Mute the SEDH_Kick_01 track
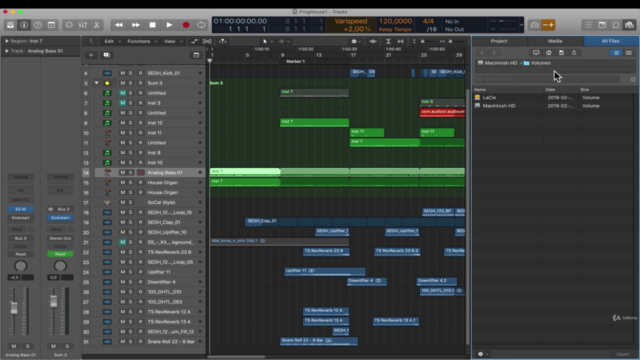This screenshot has width=640, height=360. (x=122, y=73)
